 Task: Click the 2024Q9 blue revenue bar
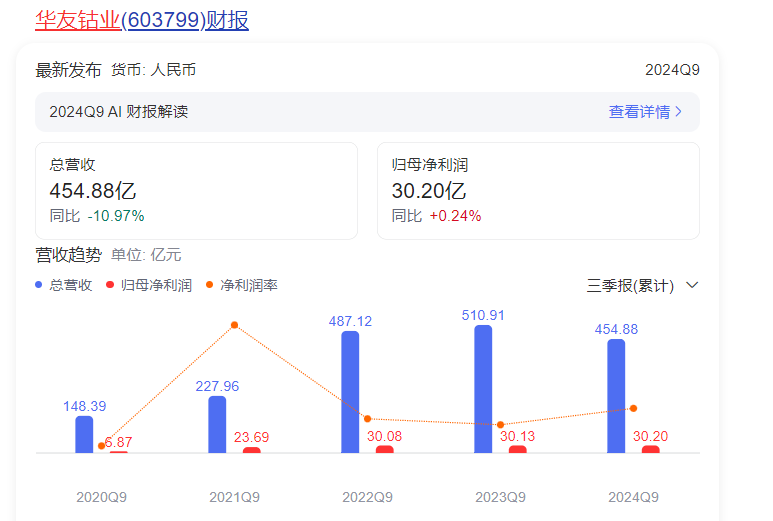(x=616, y=396)
